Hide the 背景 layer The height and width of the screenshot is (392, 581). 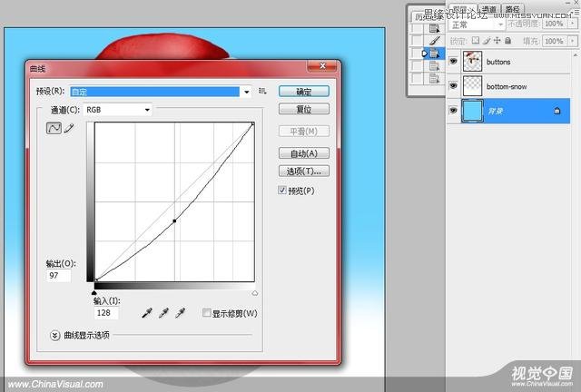pyautogui.click(x=453, y=111)
